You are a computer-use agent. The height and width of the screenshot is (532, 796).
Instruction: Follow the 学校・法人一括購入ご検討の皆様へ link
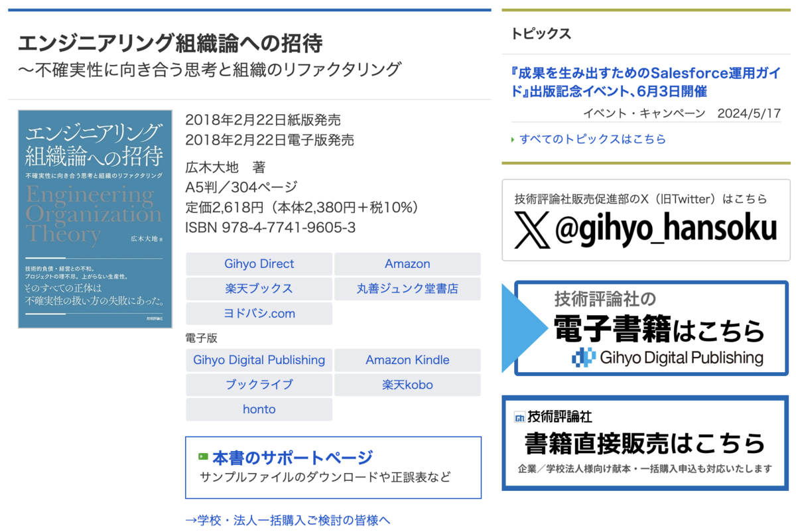(288, 520)
